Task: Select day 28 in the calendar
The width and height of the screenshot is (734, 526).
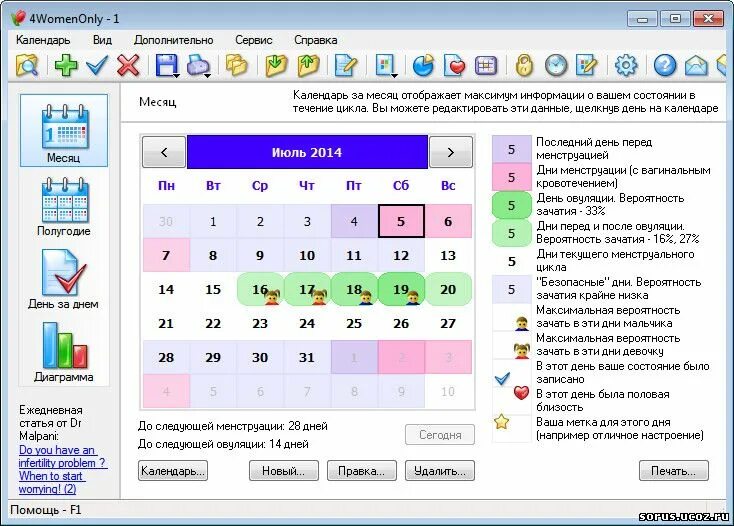Action: pos(166,358)
